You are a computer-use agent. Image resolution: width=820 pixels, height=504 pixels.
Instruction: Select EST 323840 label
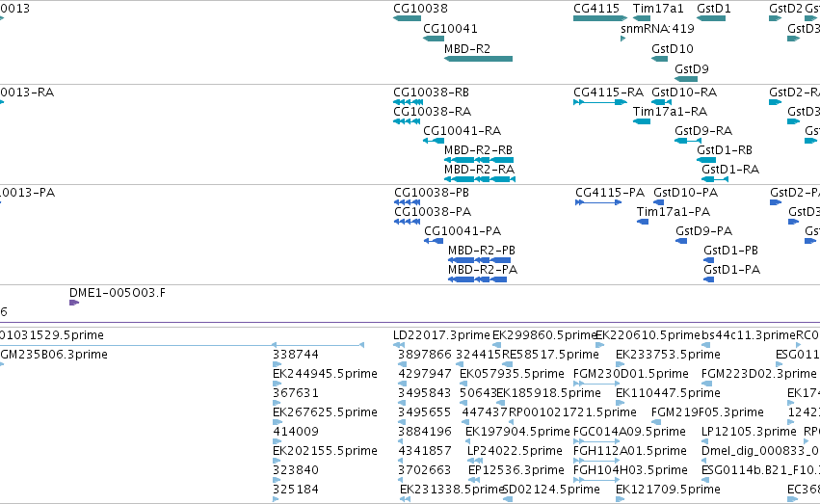point(296,471)
